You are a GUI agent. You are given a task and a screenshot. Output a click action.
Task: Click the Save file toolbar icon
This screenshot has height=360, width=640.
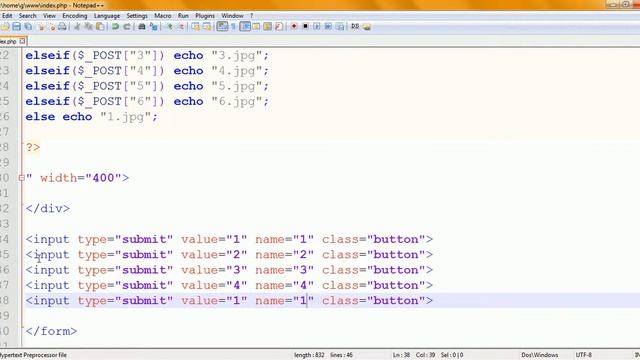pos(16,27)
